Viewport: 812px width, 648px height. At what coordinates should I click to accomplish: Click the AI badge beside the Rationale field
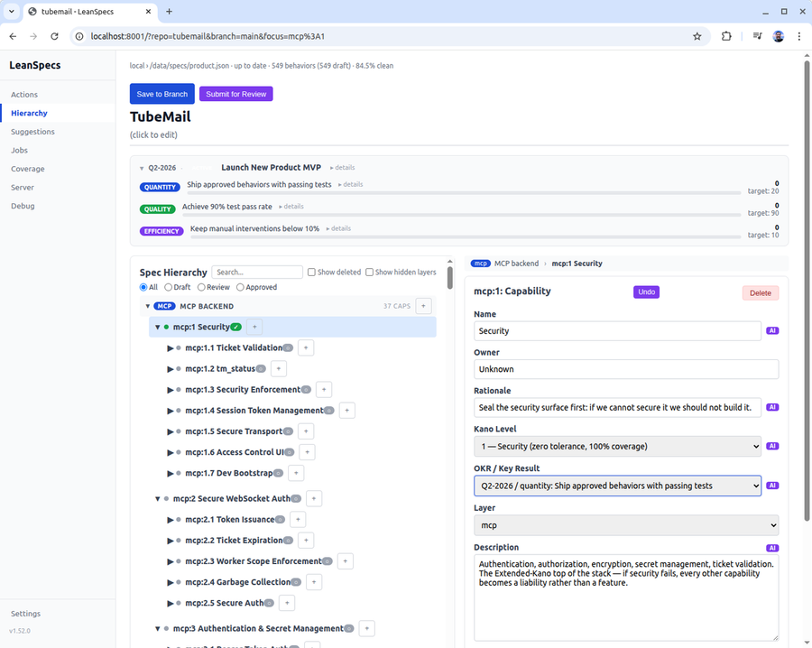tap(772, 408)
